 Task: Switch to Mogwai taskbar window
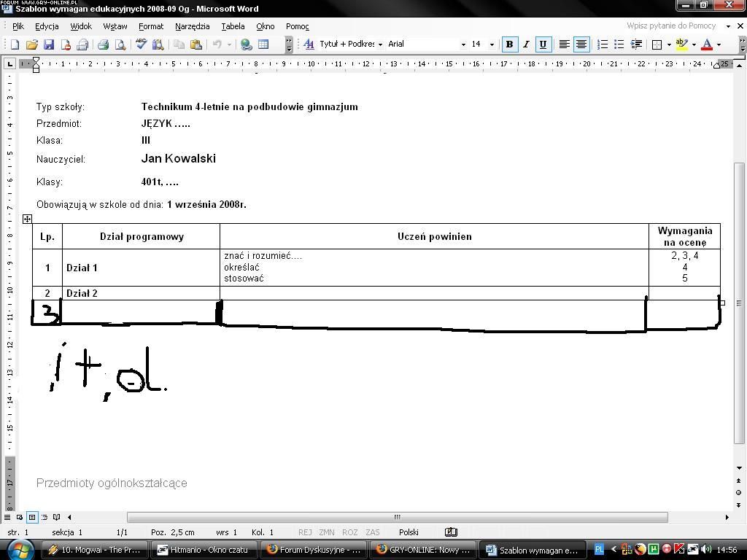coord(95,550)
